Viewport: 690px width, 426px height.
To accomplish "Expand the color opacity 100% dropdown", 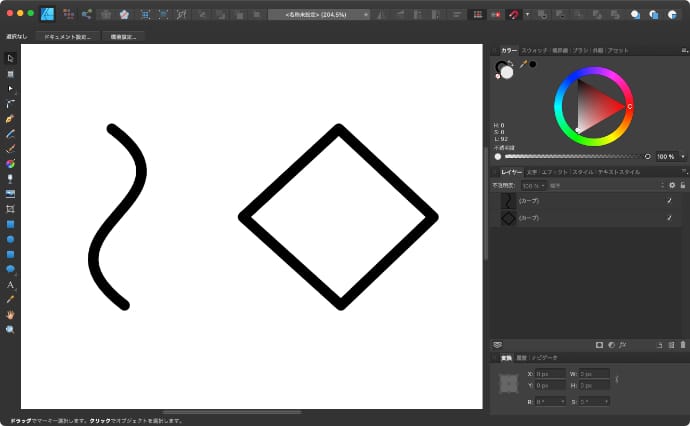I will tap(683, 157).
